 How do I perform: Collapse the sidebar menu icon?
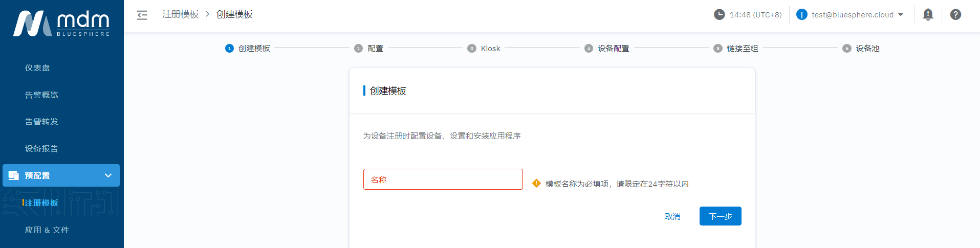pos(142,15)
